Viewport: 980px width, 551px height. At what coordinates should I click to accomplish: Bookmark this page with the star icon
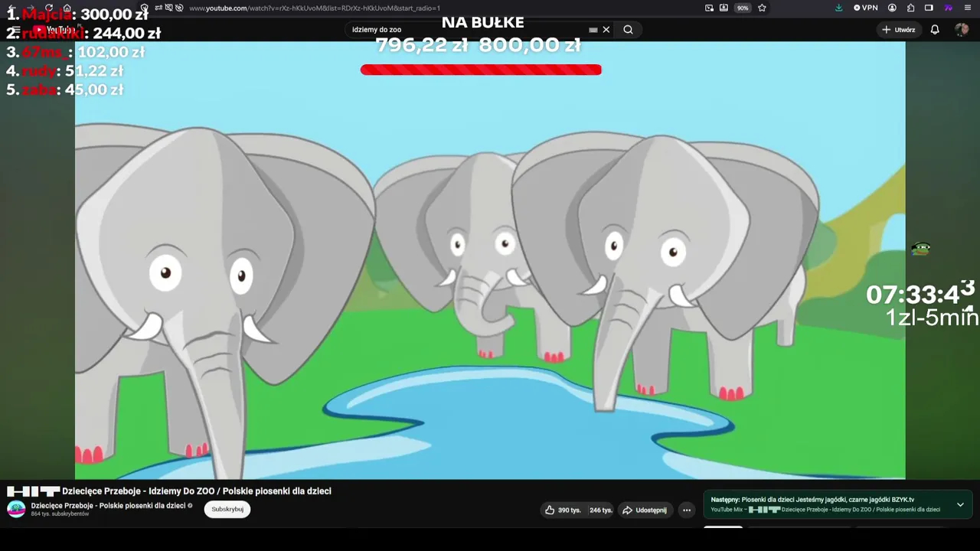coord(762,8)
